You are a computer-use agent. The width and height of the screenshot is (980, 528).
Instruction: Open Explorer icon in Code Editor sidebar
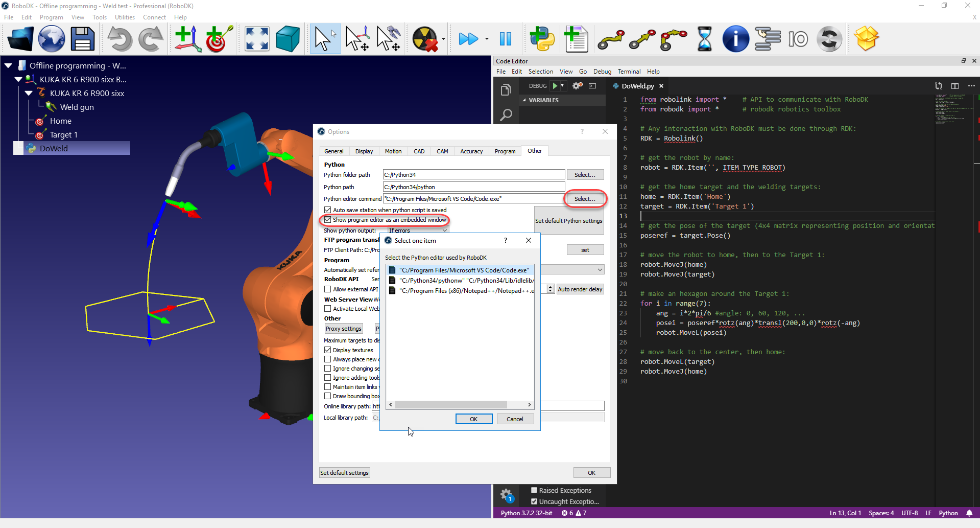[506, 90]
